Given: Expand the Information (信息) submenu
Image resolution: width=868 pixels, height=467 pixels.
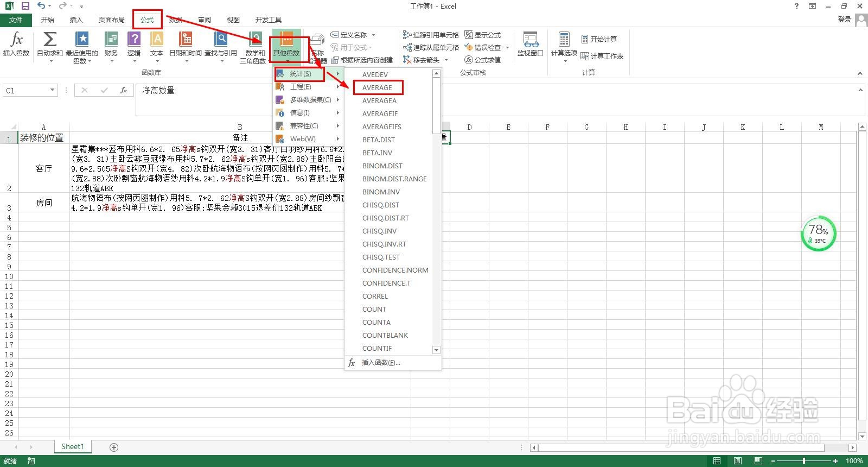Looking at the screenshot, I should click(308, 113).
